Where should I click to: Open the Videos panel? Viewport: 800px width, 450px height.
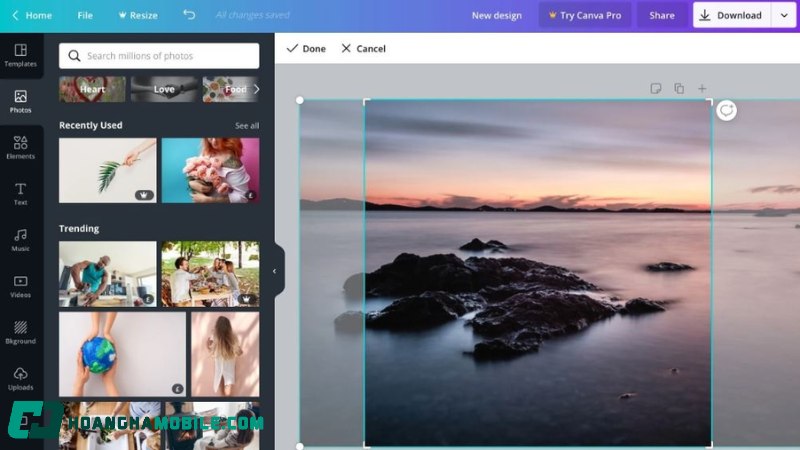pos(20,286)
